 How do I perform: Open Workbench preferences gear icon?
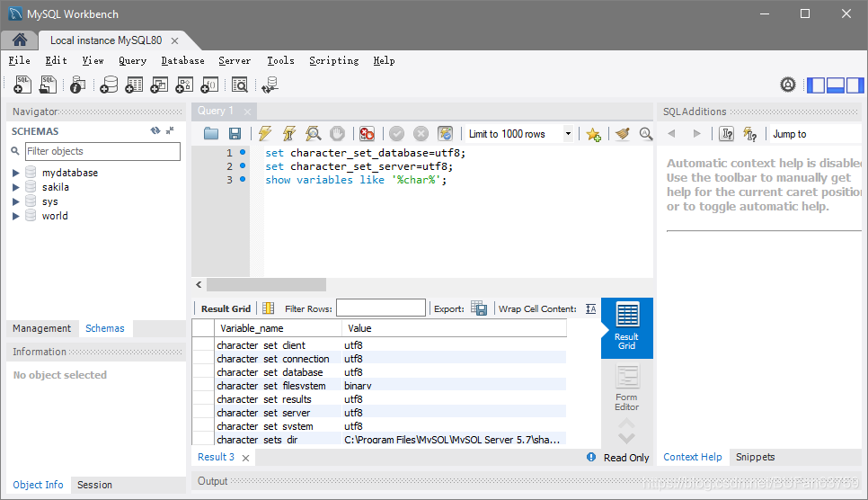788,85
